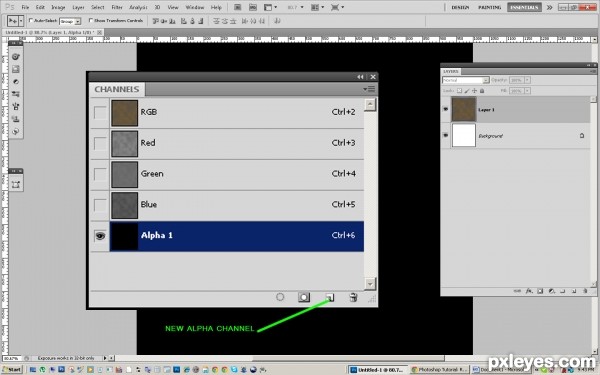
Task: Open Windows Start button
Action: pyautogui.click(x=12, y=370)
